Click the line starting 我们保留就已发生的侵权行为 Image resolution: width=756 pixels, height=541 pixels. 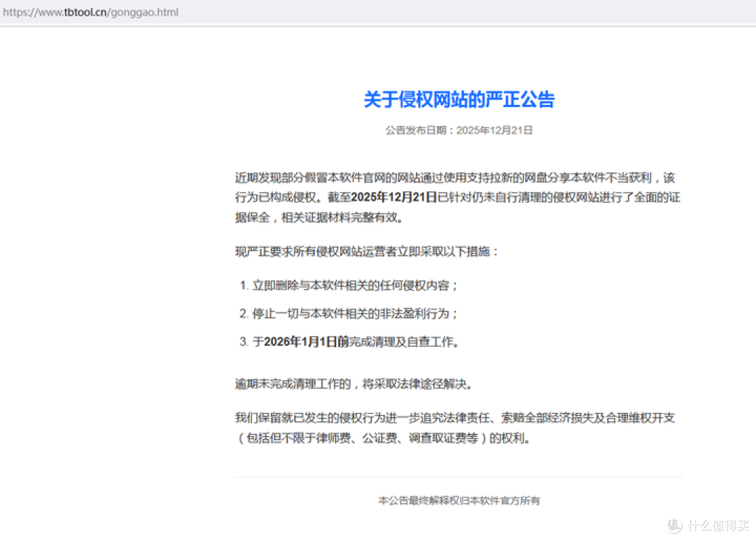[455, 418]
